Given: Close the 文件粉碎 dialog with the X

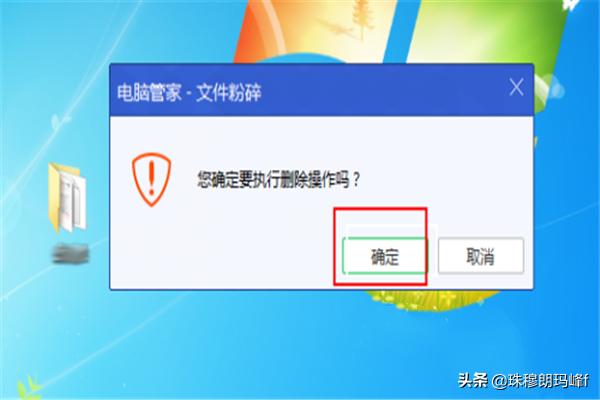Looking at the screenshot, I should [516, 87].
